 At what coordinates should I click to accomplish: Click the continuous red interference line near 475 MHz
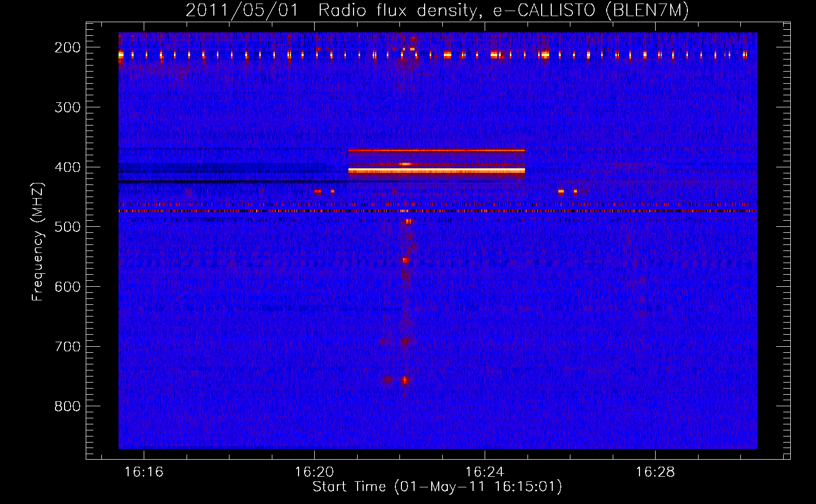click(x=438, y=211)
